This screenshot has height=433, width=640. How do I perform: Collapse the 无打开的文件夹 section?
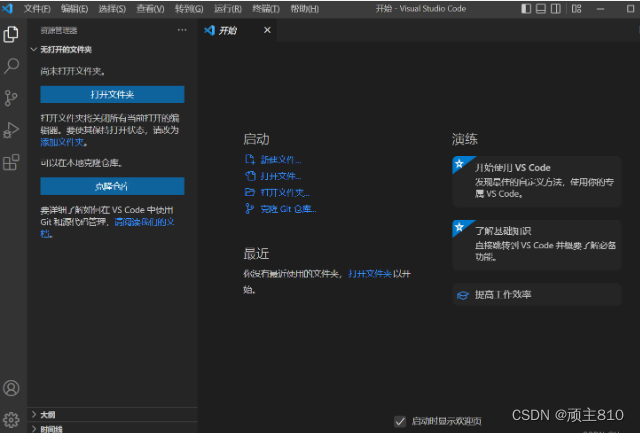click(x=113, y=49)
